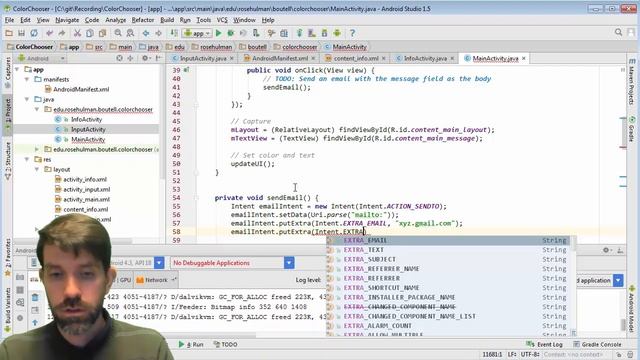Toggle the Maven Projects side tab
The height and width of the screenshot is (360, 640).
(632, 81)
